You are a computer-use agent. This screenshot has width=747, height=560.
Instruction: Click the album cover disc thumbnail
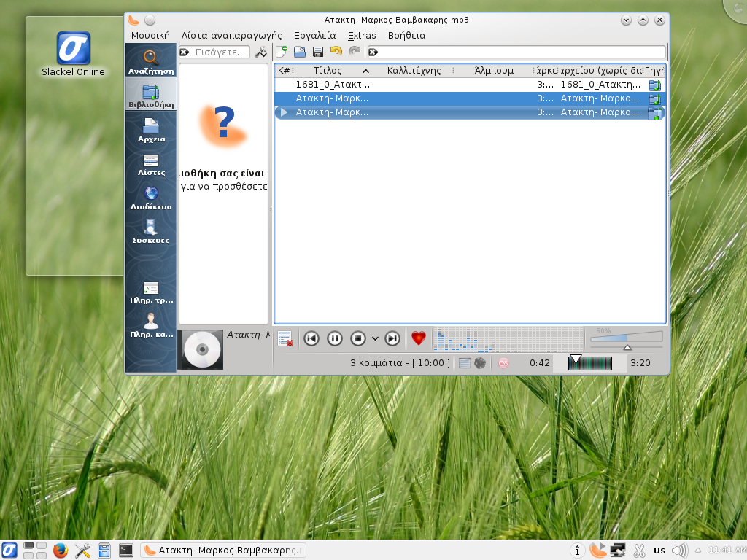[202, 350]
